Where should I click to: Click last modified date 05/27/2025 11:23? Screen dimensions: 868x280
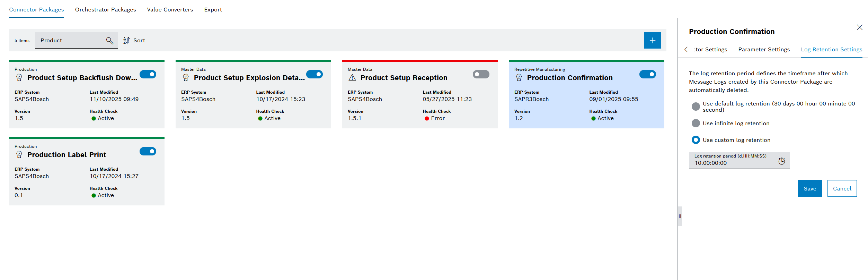pos(447,99)
